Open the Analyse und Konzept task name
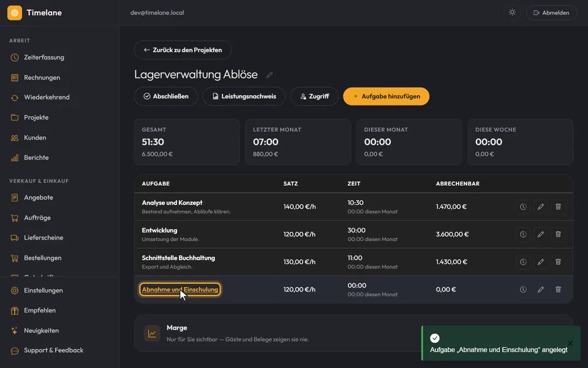 click(x=172, y=203)
